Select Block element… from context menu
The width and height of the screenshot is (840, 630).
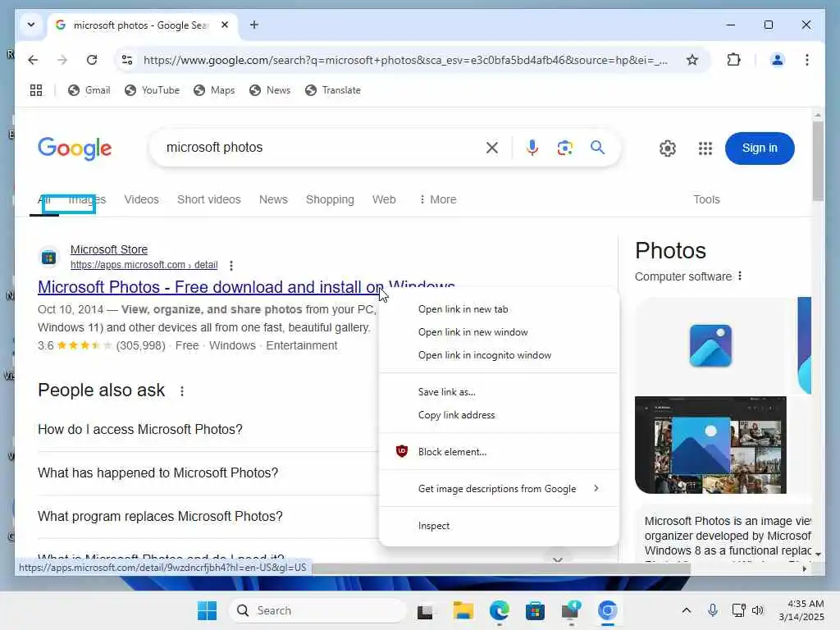pyautogui.click(x=498, y=452)
